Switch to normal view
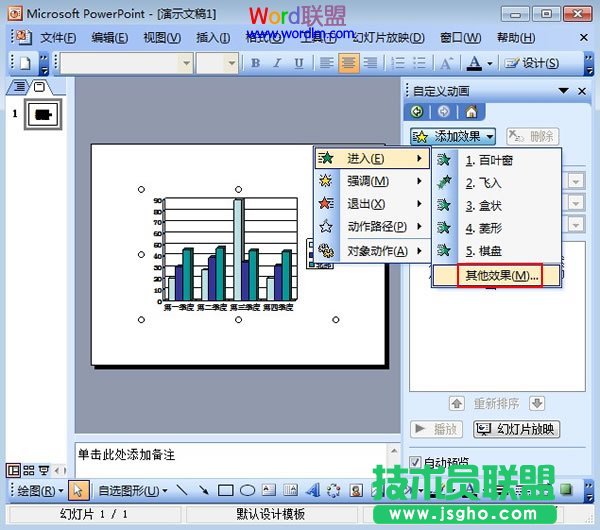Image resolution: width=600 pixels, height=530 pixels. click(x=13, y=470)
